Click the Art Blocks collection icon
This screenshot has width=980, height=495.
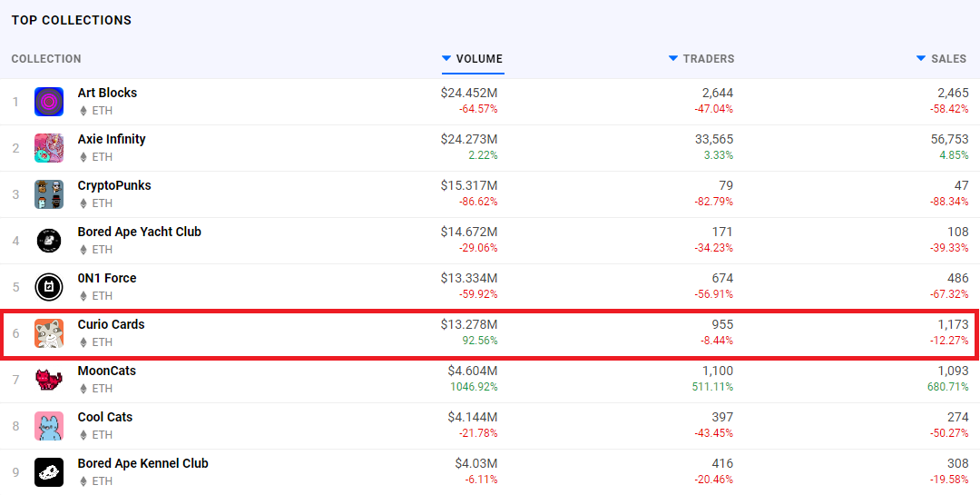49,102
